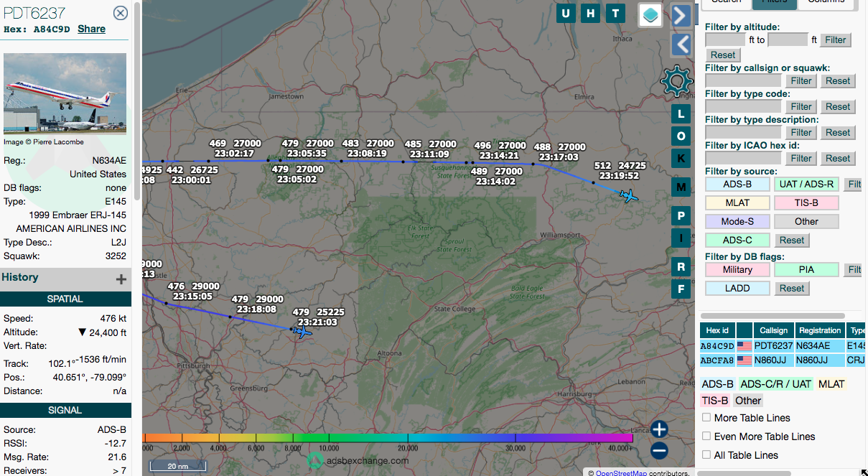Click the P map button
This screenshot has height=476, width=868.
click(x=681, y=215)
